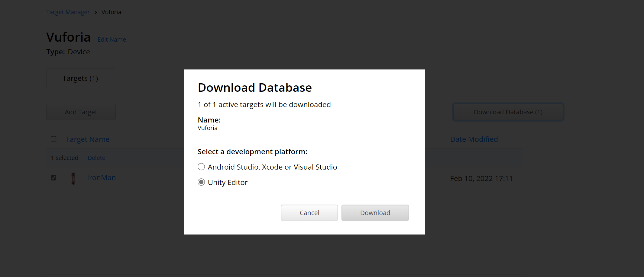Screen dimensions: 644x277
Task: Click the Vuforia name in the dialog
Action: (x=207, y=128)
